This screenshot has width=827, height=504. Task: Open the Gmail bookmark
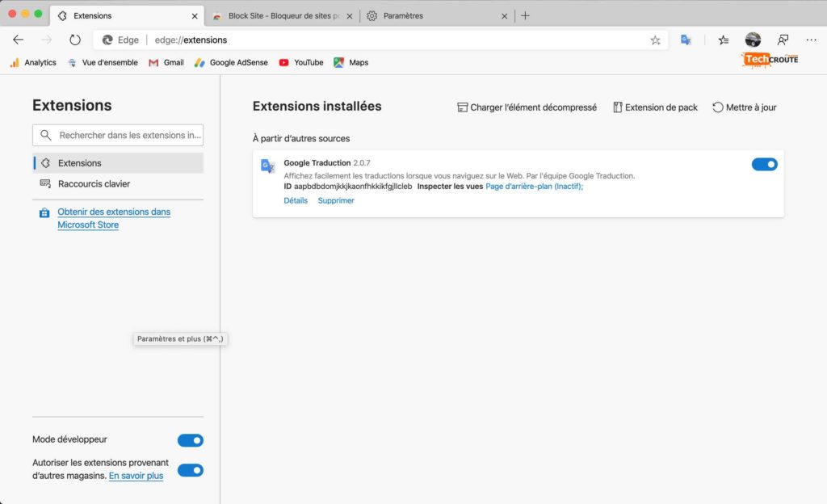[166, 62]
